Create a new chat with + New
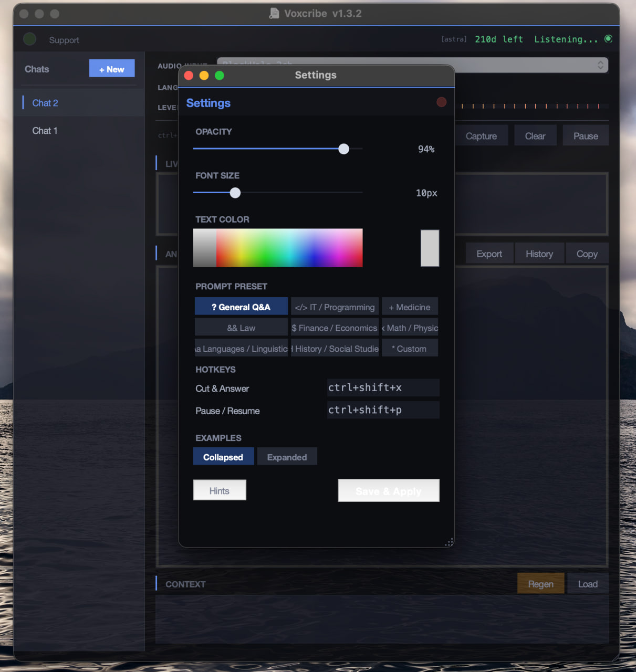This screenshot has height=672, width=636. pyautogui.click(x=112, y=69)
